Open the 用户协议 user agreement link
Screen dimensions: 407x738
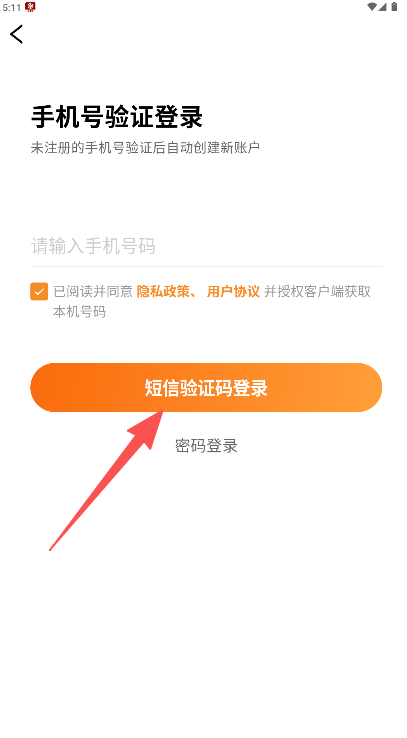tap(233, 291)
